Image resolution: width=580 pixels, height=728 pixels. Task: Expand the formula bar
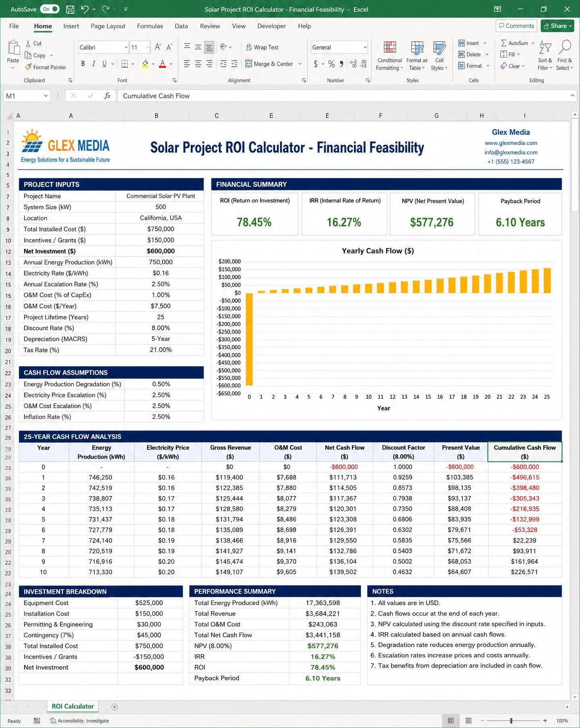point(572,95)
